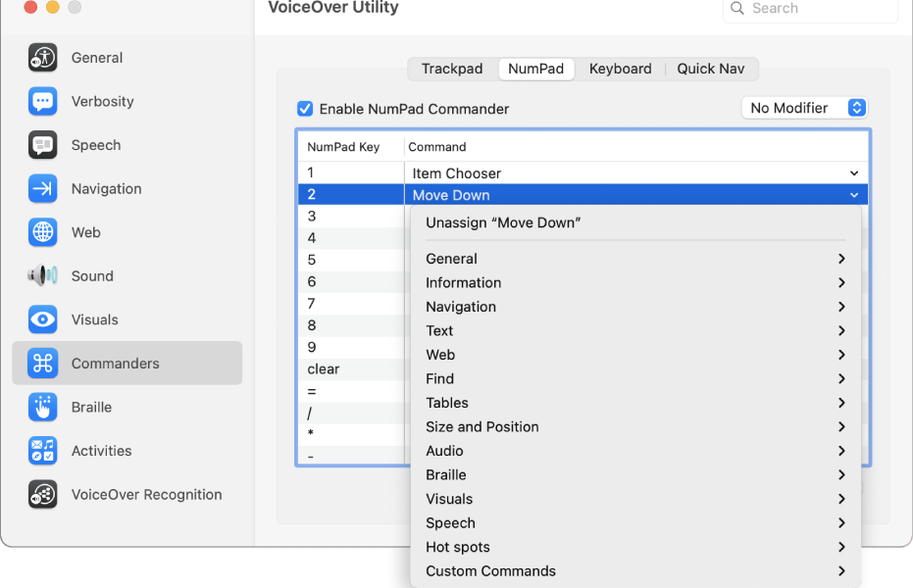Viewport: 913px width, 588px height.
Task: Open the No Modifier popup menu
Action: [x=805, y=108]
